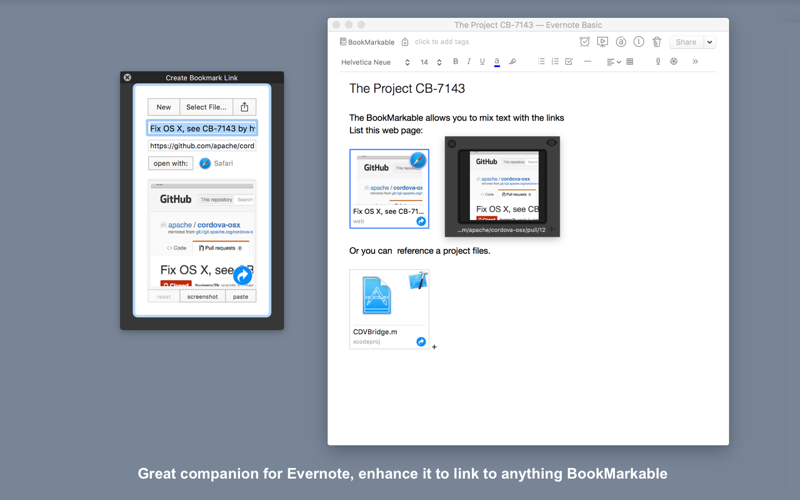Click the Xcode badge on the CDVBridge.m bookmark
The width and height of the screenshot is (800, 500).
(x=418, y=281)
